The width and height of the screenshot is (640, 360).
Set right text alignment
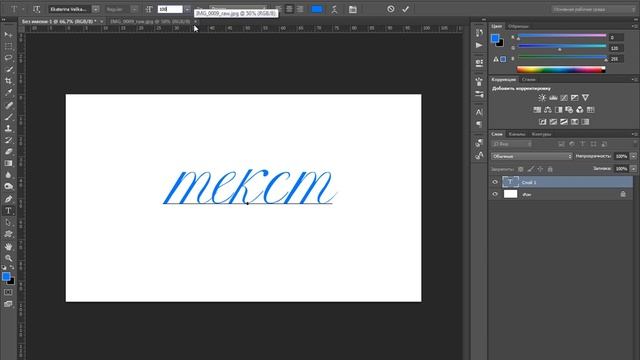(x=300, y=9)
